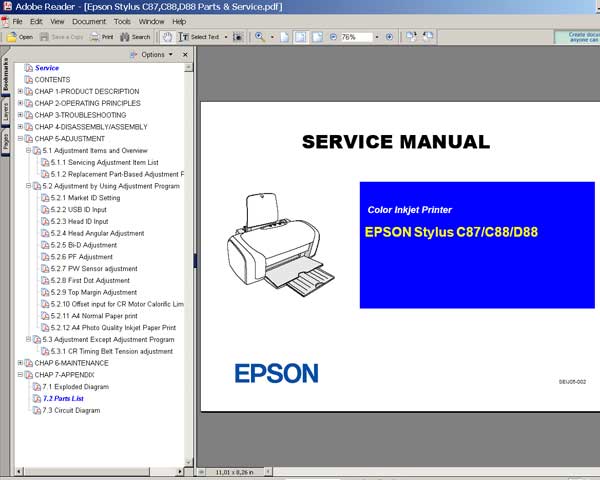Switch to the Pages side tab
600x480 pixels.
coord(5,142)
